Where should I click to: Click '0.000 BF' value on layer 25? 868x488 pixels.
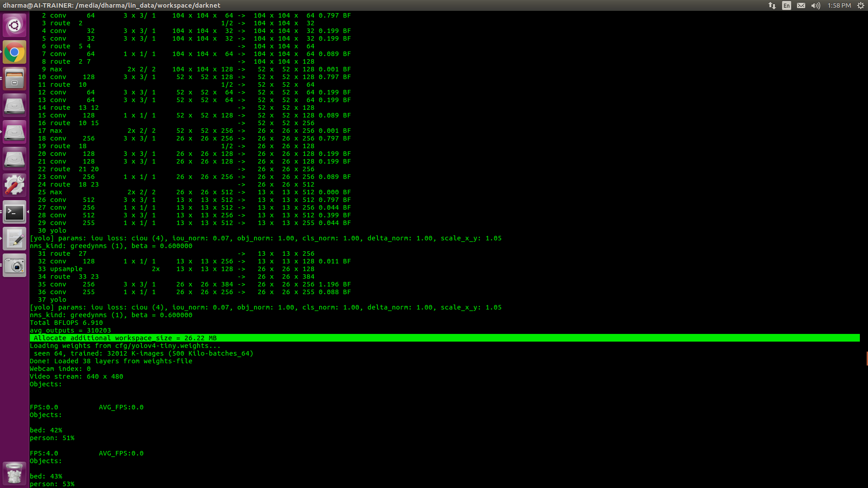tap(335, 192)
